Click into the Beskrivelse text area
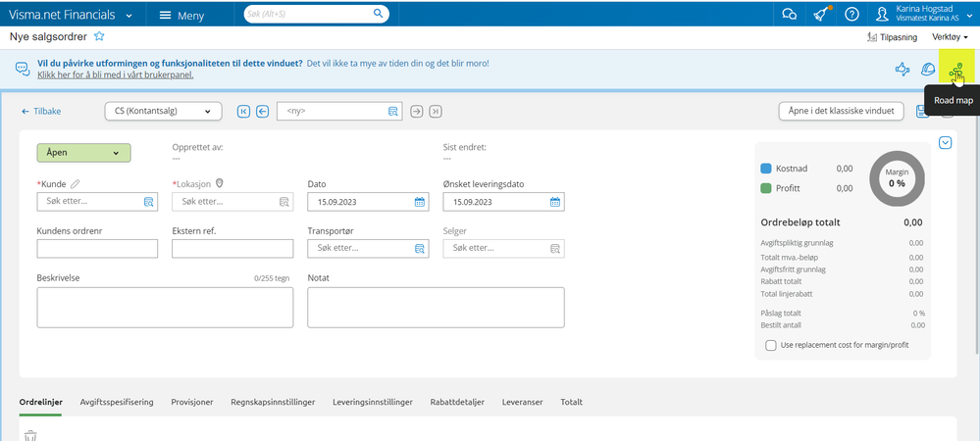 (165, 308)
